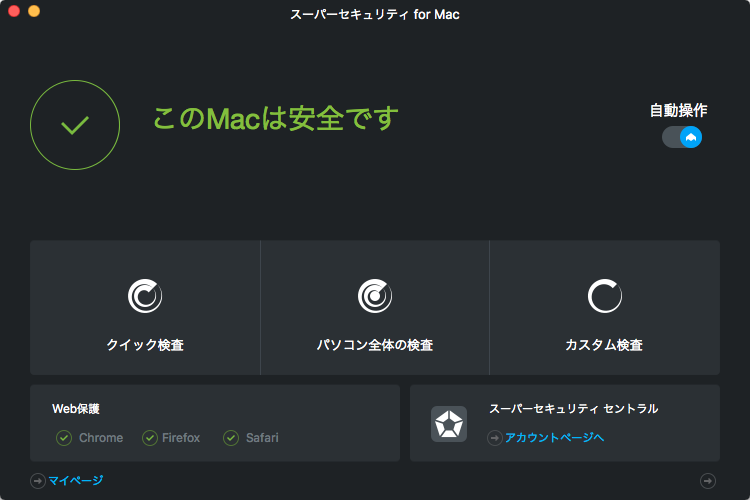Start パソコン全体の検査 full scan
Screen dimensions: 750x500
(375, 307)
